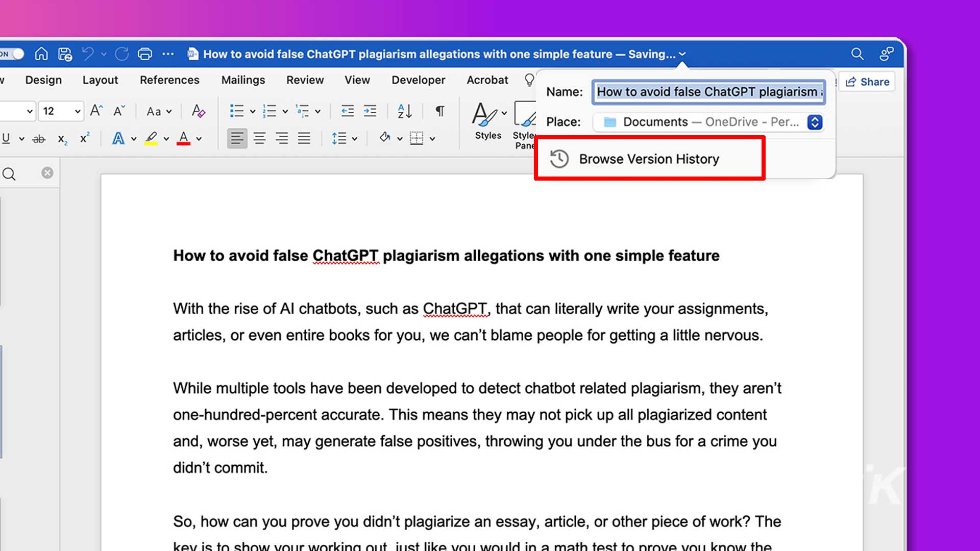Select the References ribbon tab
Image resolution: width=980 pixels, height=551 pixels.
point(169,80)
